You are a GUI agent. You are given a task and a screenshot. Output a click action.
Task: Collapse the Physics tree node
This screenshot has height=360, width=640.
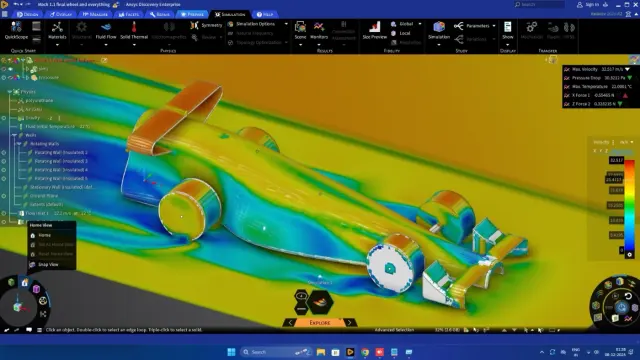coord(9,92)
